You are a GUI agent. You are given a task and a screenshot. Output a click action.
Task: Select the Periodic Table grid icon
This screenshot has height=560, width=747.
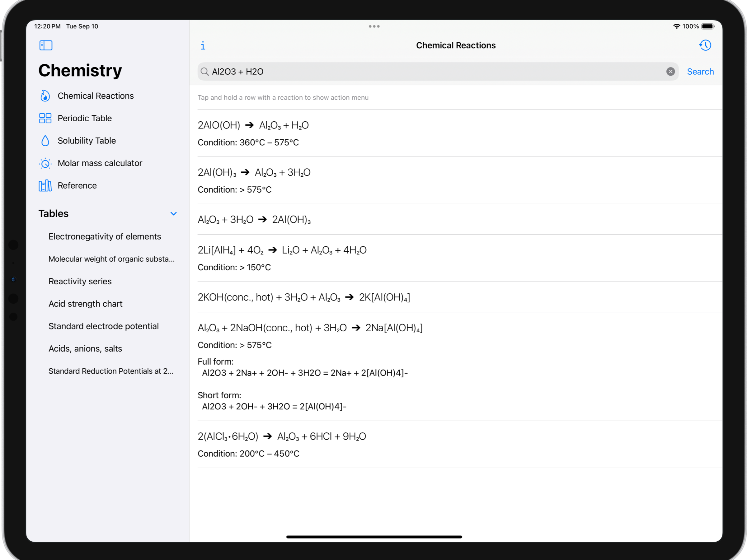coord(45,118)
